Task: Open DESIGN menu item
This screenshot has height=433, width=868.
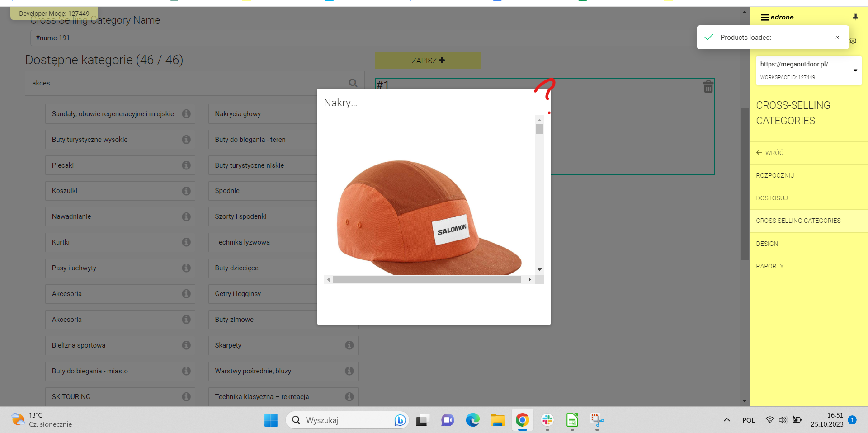Action: [x=809, y=244]
